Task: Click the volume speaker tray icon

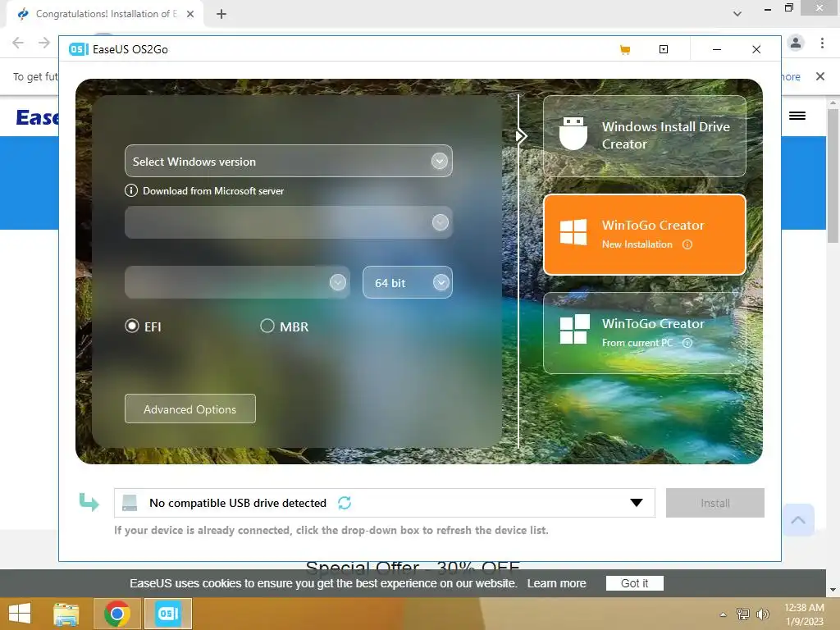Action: click(x=762, y=614)
